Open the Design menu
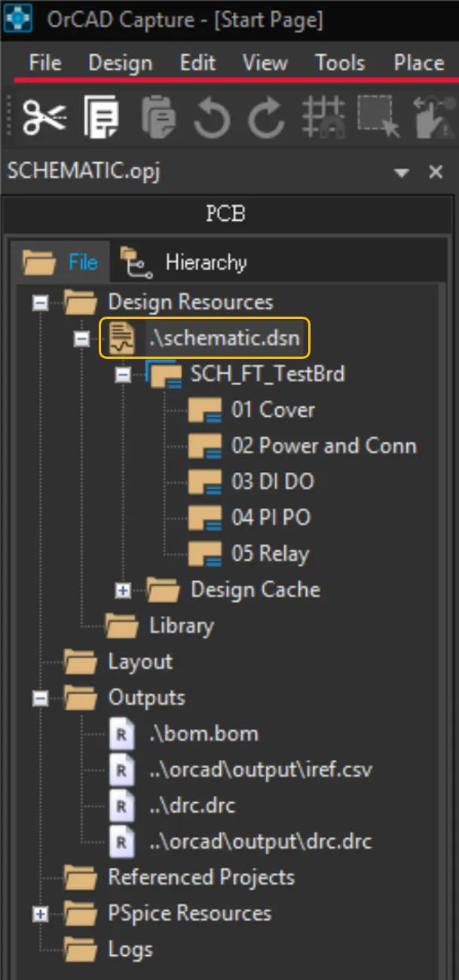Viewport: 459px width, 980px height. pos(121,63)
